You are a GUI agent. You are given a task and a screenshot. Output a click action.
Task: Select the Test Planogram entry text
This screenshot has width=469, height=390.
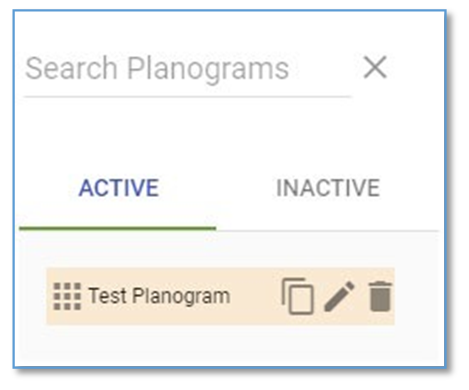tap(159, 296)
